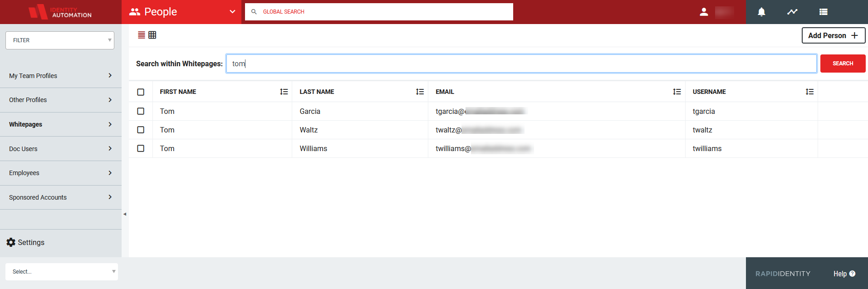Screen dimensions: 868x289
Task: Sort by Username column icon
Action: pyautogui.click(x=809, y=92)
